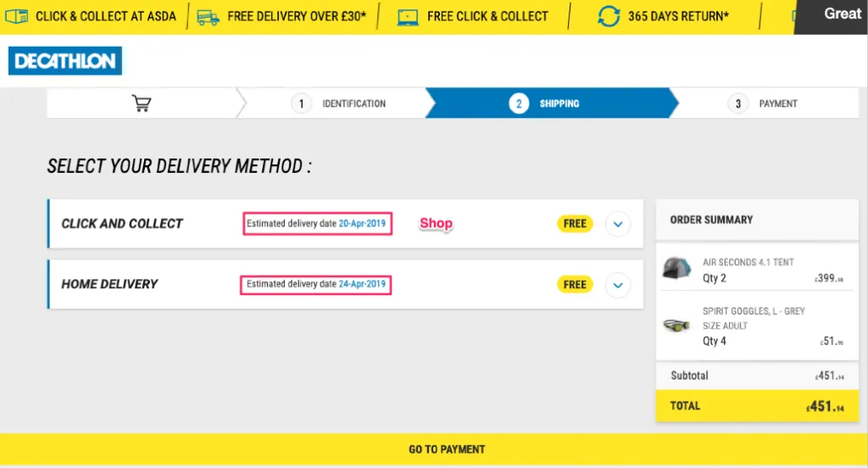The height and width of the screenshot is (468, 868).
Task: Click the free delivery truck icon
Action: (x=208, y=17)
